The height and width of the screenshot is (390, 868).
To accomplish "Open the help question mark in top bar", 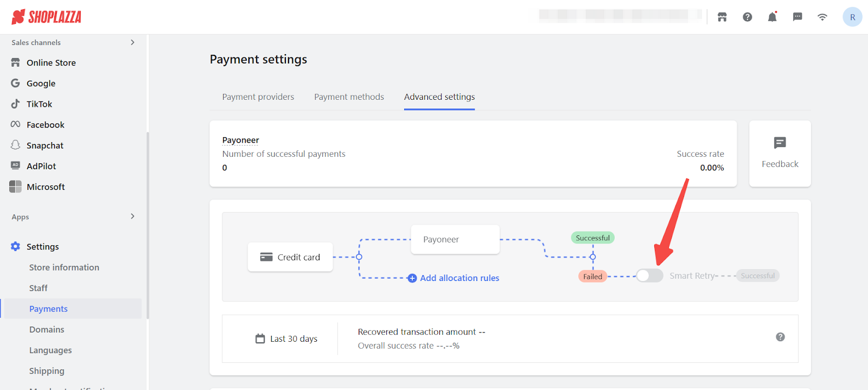I will [x=748, y=17].
